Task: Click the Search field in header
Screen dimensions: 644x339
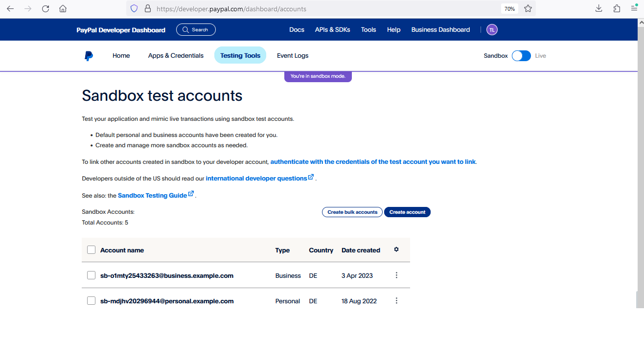Action: (x=196, y=30)
